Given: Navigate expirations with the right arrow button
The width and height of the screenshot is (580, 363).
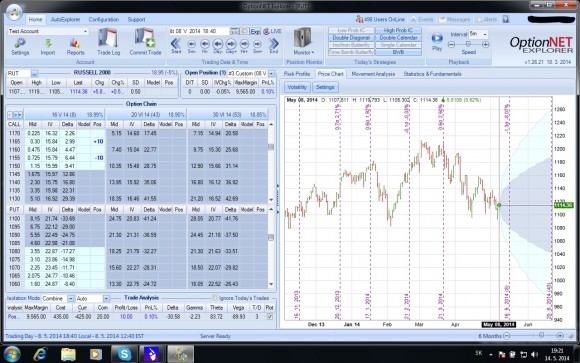Looking at the screenshot, I should 20,115.
